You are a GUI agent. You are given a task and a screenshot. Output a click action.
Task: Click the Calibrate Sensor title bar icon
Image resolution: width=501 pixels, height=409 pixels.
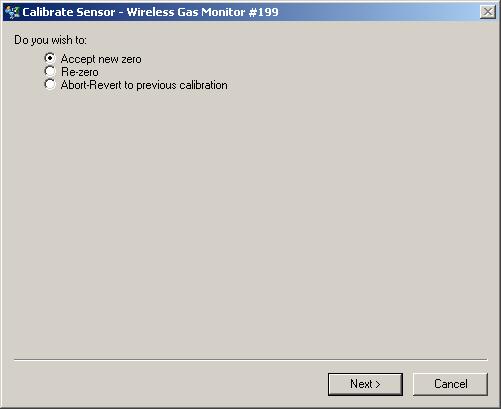click(x=12, y=12)
